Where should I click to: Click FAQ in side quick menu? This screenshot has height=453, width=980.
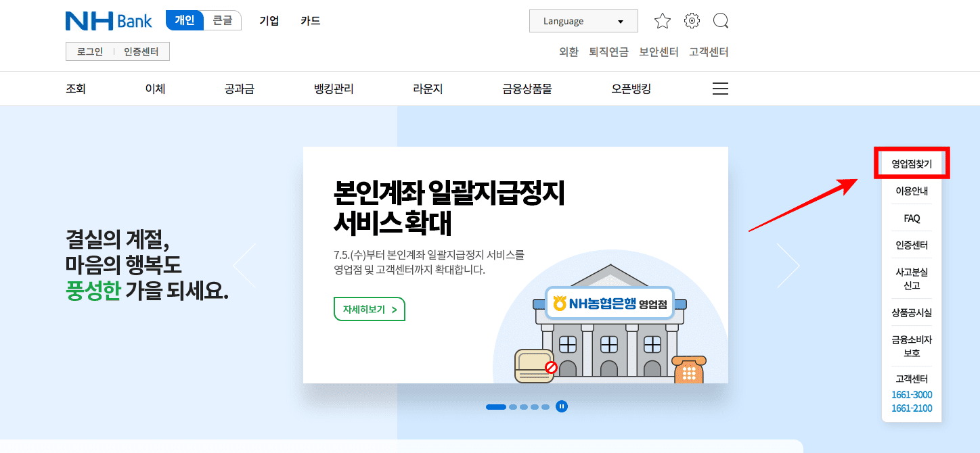[x=912, y=218]
